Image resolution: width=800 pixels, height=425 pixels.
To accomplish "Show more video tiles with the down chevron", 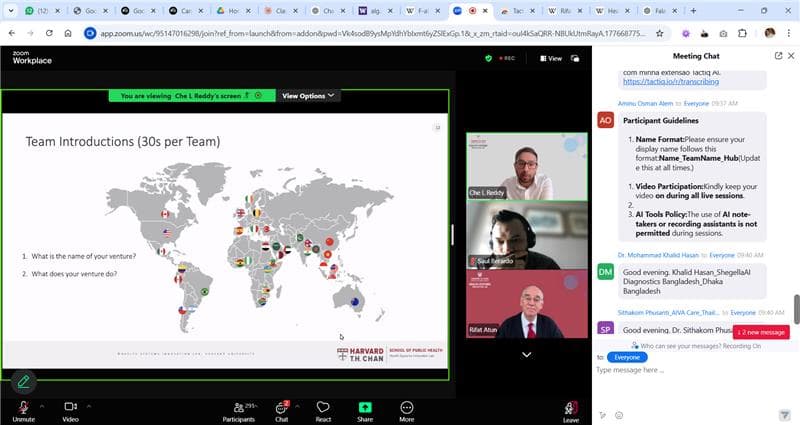I will coord(527,355).
